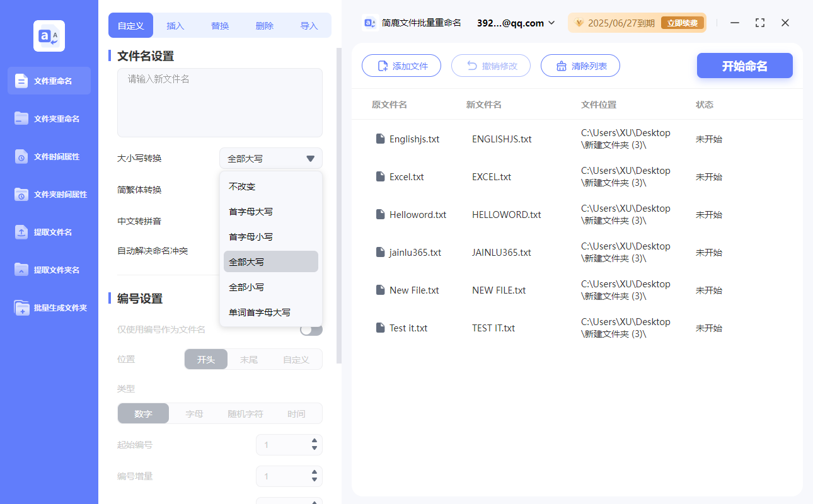Open the 提取文件夹名 tool
813x504 pixels.
tap(49, 270)
